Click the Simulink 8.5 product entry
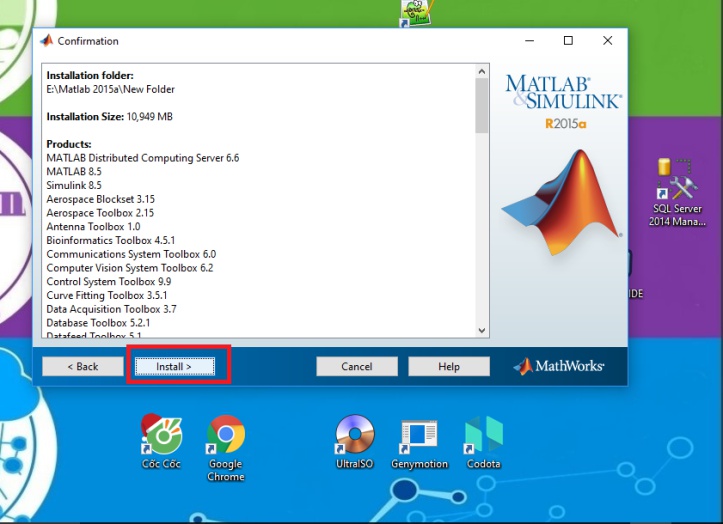Viewport: 723px width, 524px height. click(74, 185)
